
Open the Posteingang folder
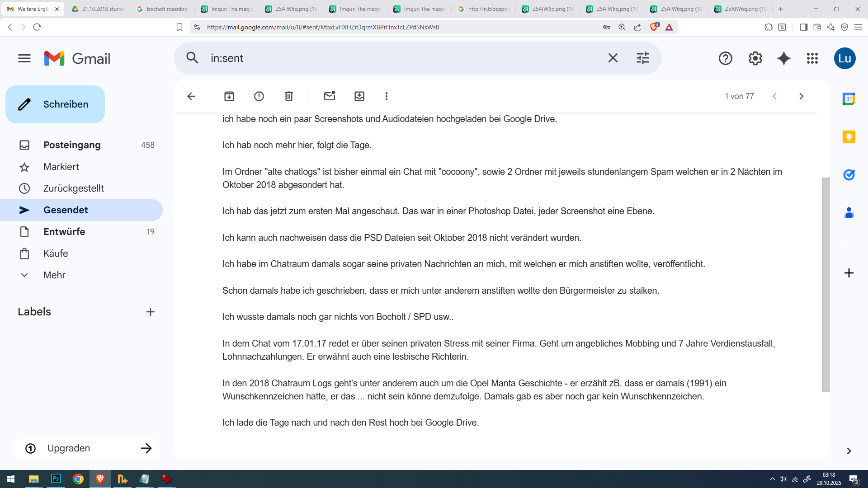click(72, 145)
